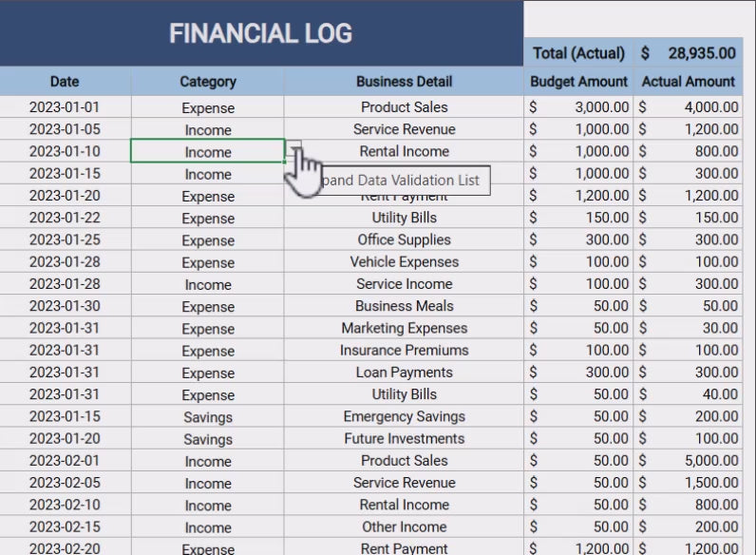Select the Service Income cell
The height and width of the screenshot is (555, 756).
(x=404, y=284)
